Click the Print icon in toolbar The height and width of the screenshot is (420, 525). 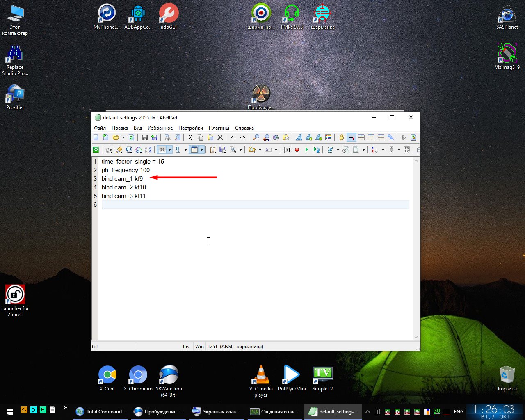(x=167, y=138)
